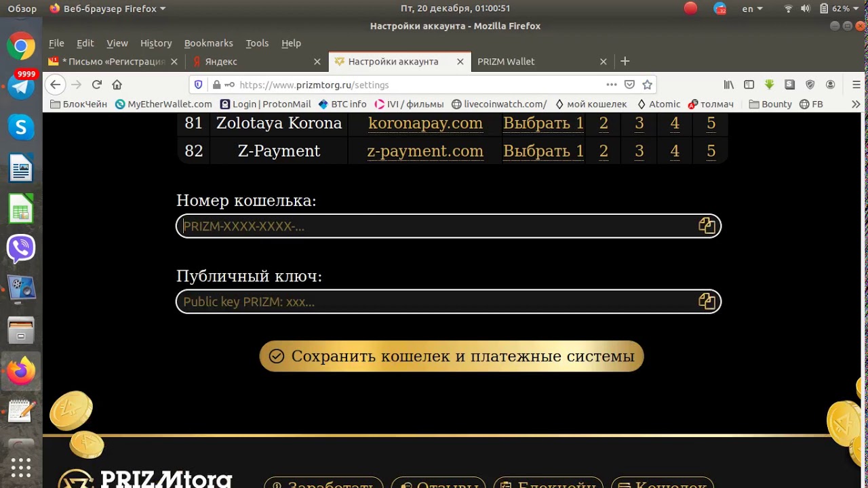
Task: Copy the public key field icon
Action: 707,302
